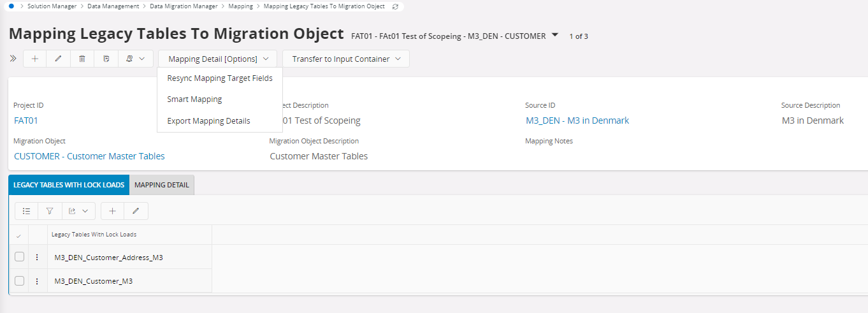
Task: Delete the record with the trash icon
Action: pyautogui.click(x=82, y=59)
